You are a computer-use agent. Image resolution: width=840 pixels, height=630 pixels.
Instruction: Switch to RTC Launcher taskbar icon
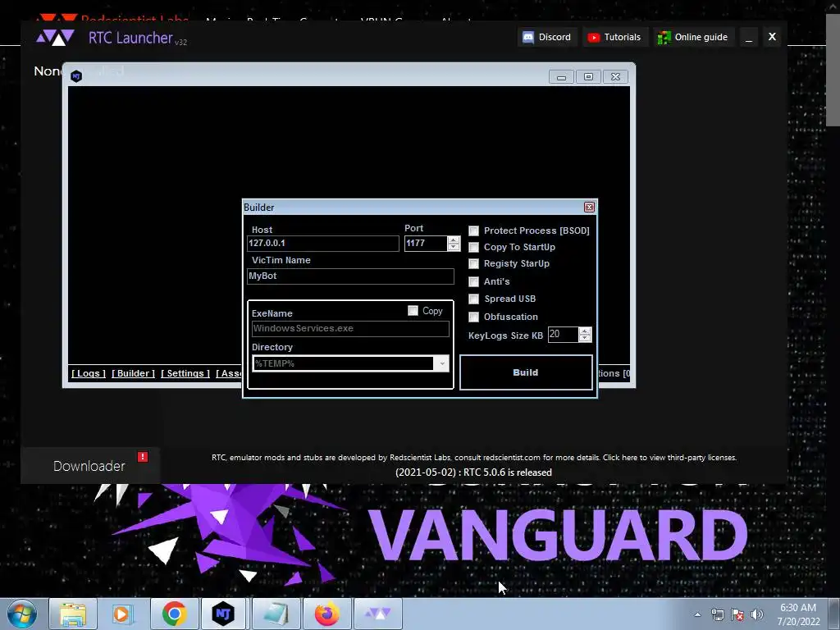click(x=377, y=614)
